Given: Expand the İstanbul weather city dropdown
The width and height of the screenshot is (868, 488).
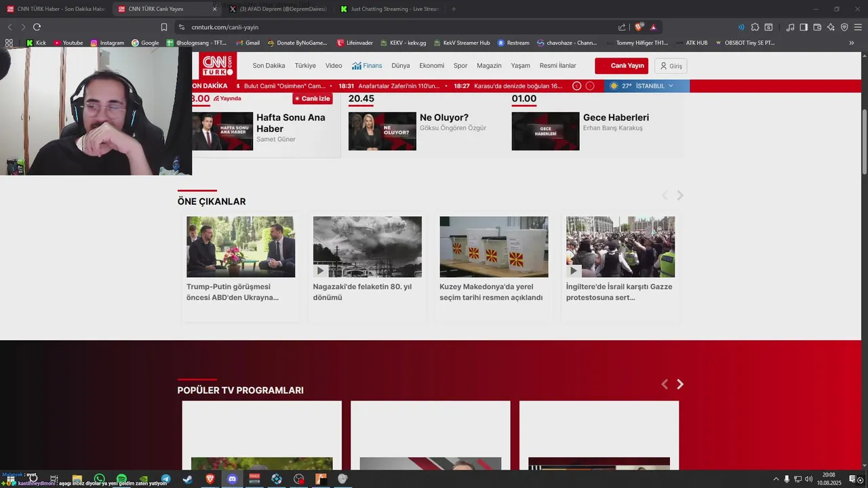Looking at the screenshot, I should [671, 86].
